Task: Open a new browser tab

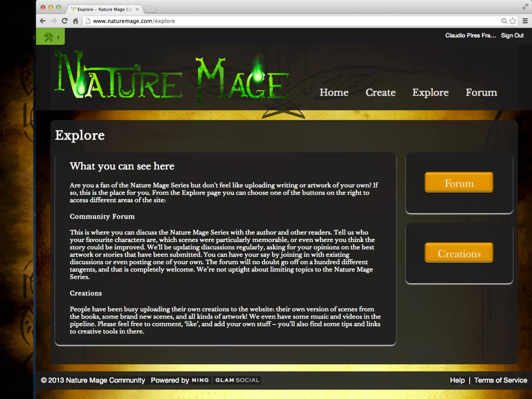Action: tap(150, 10)
